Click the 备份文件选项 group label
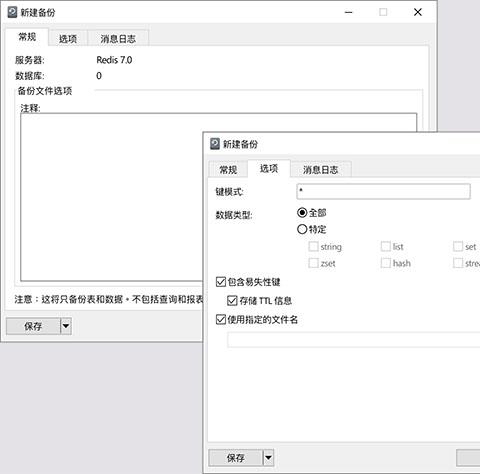 [45, 91]
